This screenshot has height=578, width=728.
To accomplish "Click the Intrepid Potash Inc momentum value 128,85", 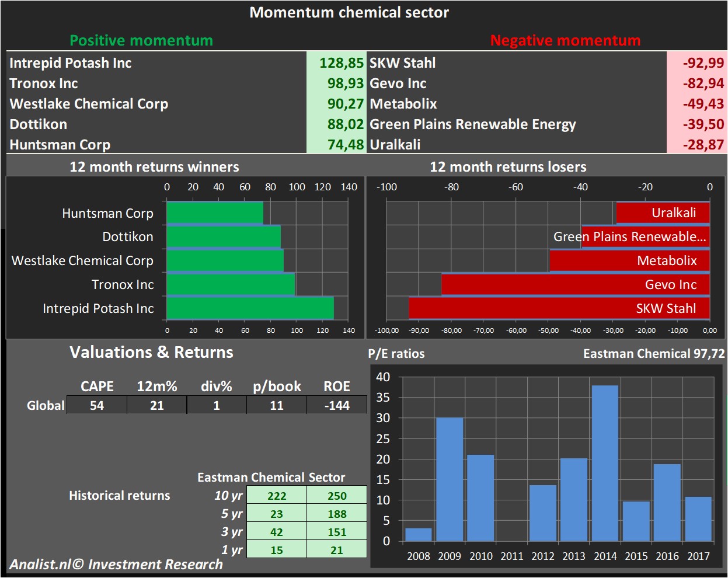I will (341, 63).
